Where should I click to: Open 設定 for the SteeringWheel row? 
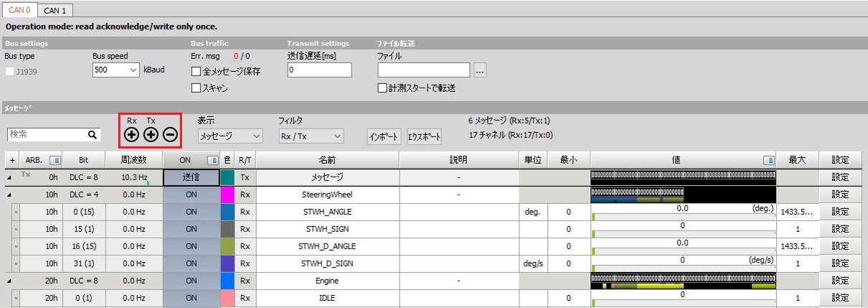point(839,195)
